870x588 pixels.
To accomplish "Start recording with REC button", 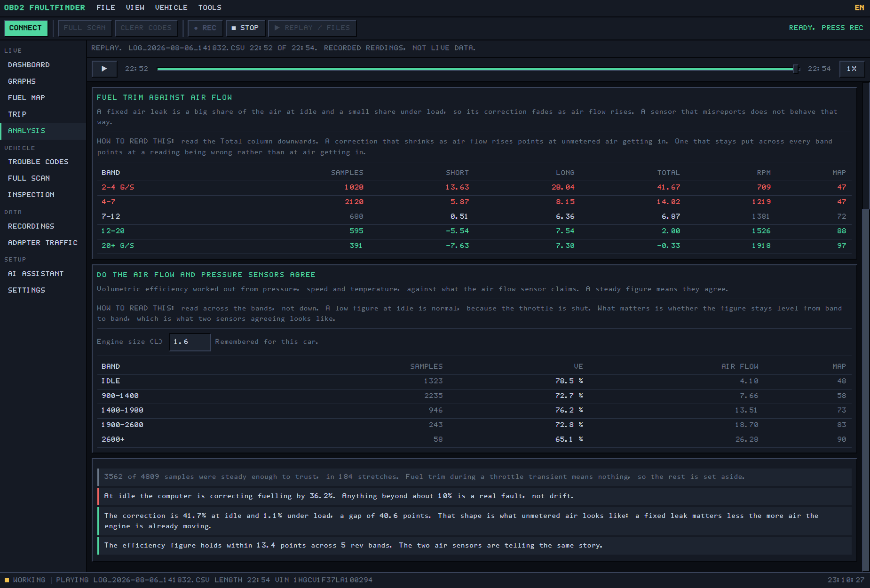I will [205, 28].
